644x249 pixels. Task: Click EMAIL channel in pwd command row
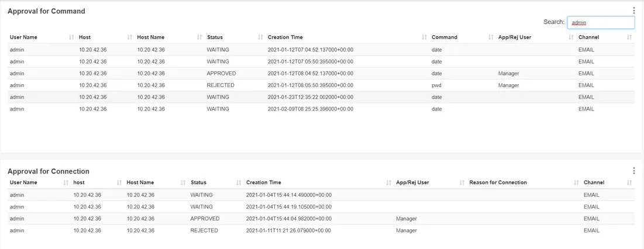coord(586,85)
